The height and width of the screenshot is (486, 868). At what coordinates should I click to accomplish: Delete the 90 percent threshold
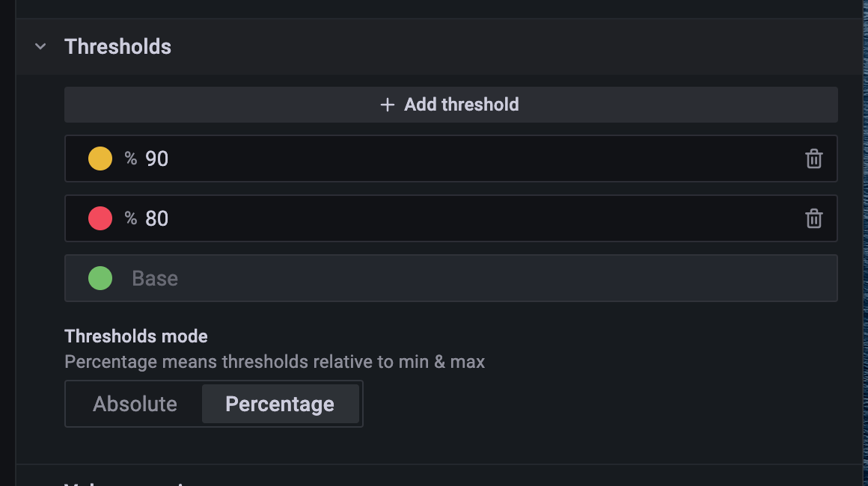pos(813,159)
